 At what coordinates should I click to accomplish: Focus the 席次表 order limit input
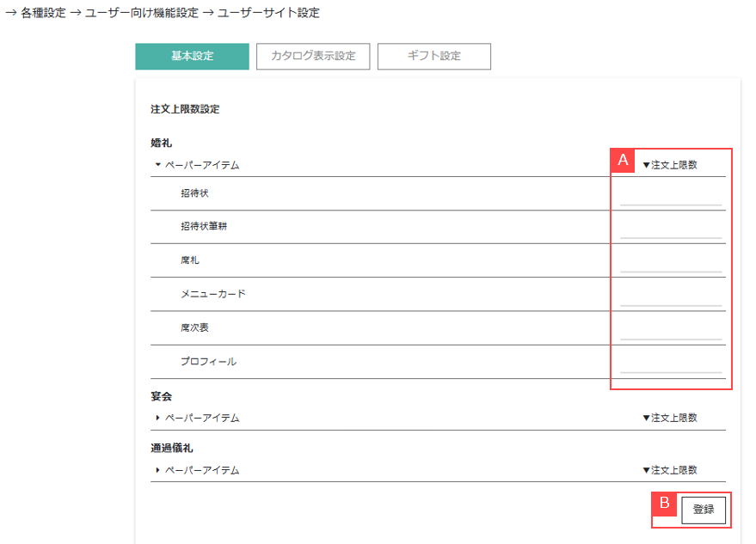(x=670, y=331)
